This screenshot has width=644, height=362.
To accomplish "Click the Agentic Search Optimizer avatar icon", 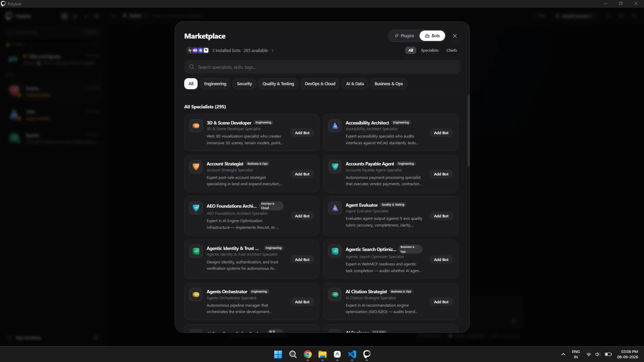I will (335, 251).
